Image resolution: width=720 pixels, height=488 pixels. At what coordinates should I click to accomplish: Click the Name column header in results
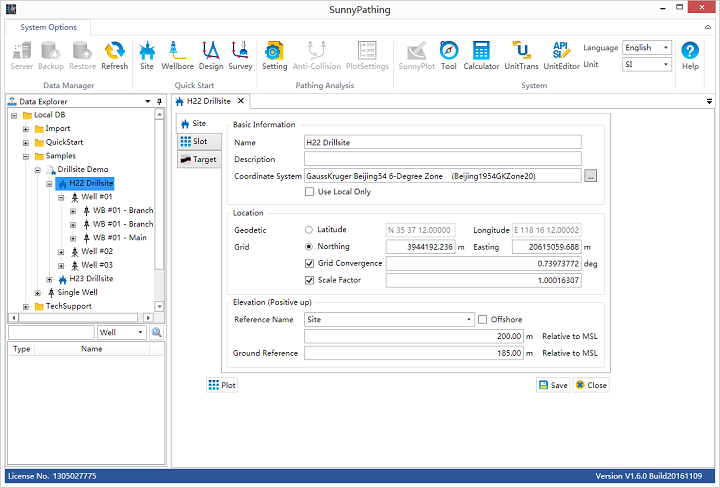click(x=91, y=349)
